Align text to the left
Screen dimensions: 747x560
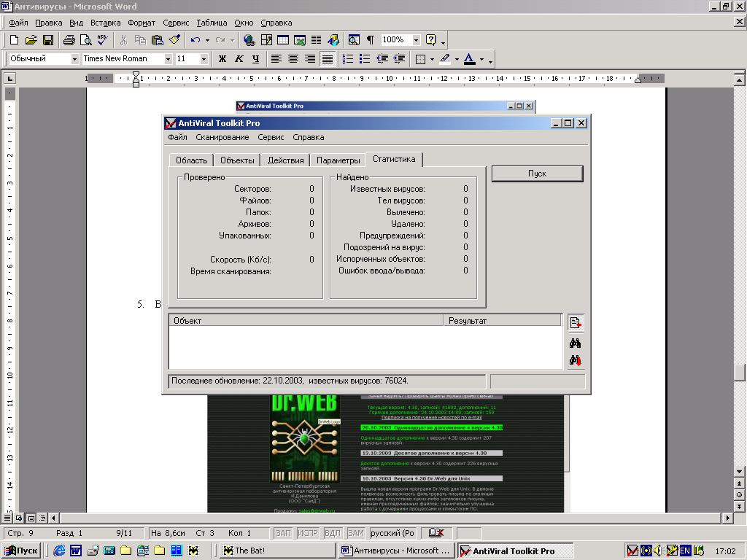(x=276, y=59)
